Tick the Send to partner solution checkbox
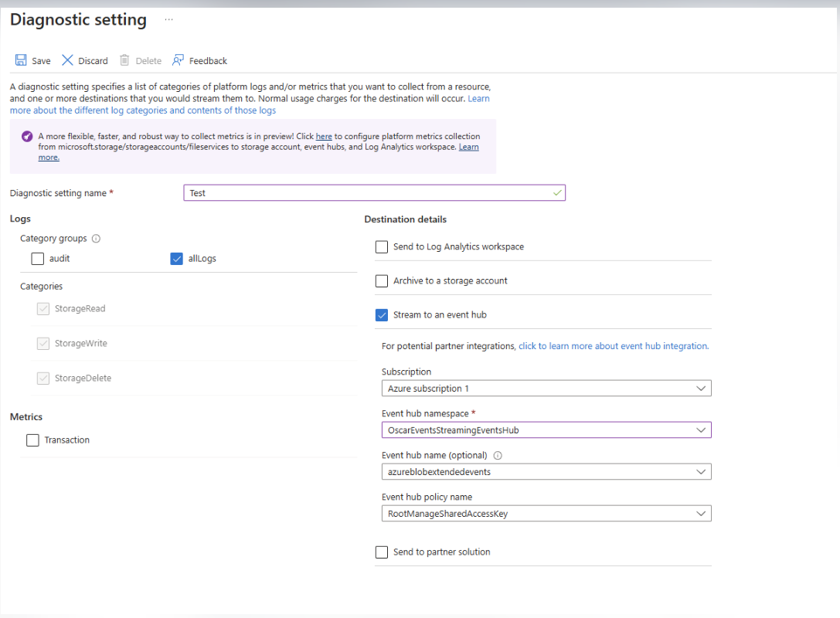 (382, 552)
